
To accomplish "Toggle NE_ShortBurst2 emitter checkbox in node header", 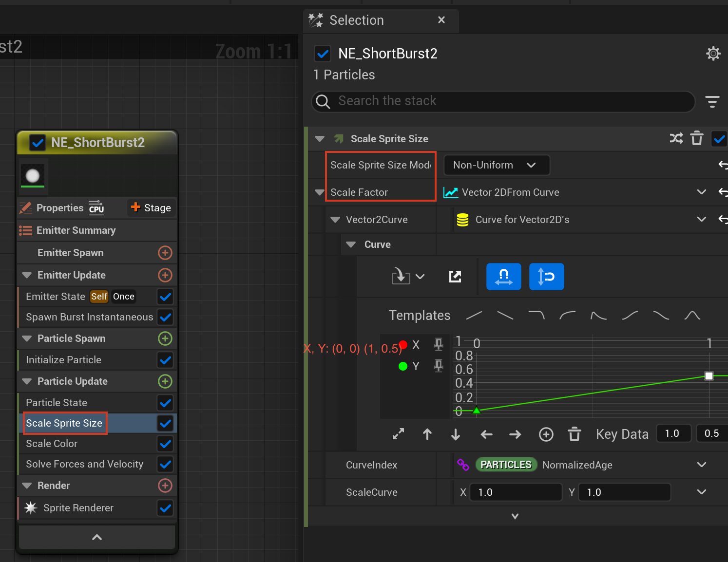I will coord(38,143).
